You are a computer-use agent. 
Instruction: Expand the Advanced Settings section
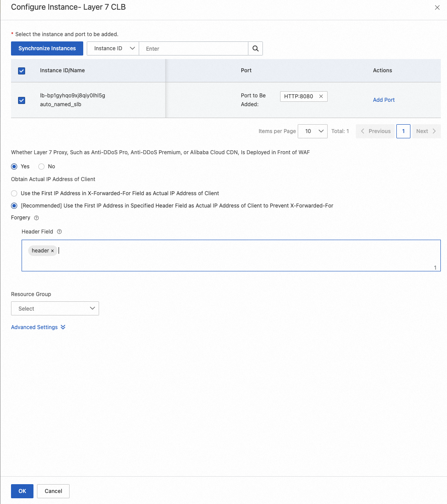38,327
